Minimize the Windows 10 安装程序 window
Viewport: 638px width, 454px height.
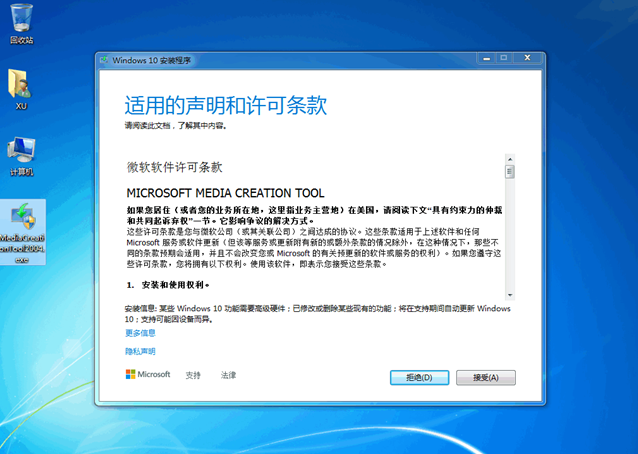pos(486,58)
